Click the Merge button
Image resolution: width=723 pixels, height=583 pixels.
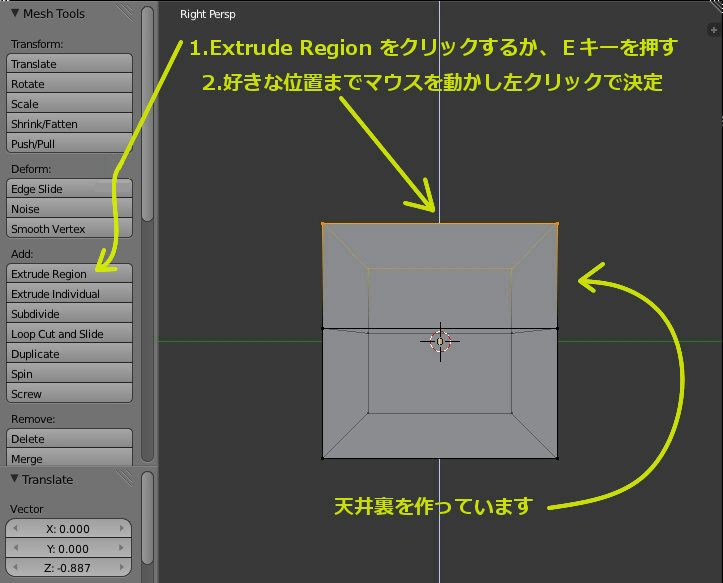(69, 458)
